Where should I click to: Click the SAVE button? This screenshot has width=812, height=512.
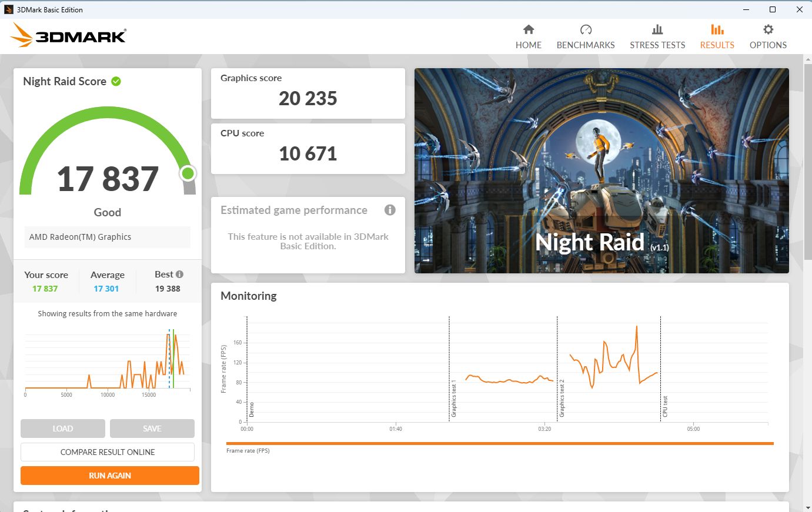click(x=152, y=429)
